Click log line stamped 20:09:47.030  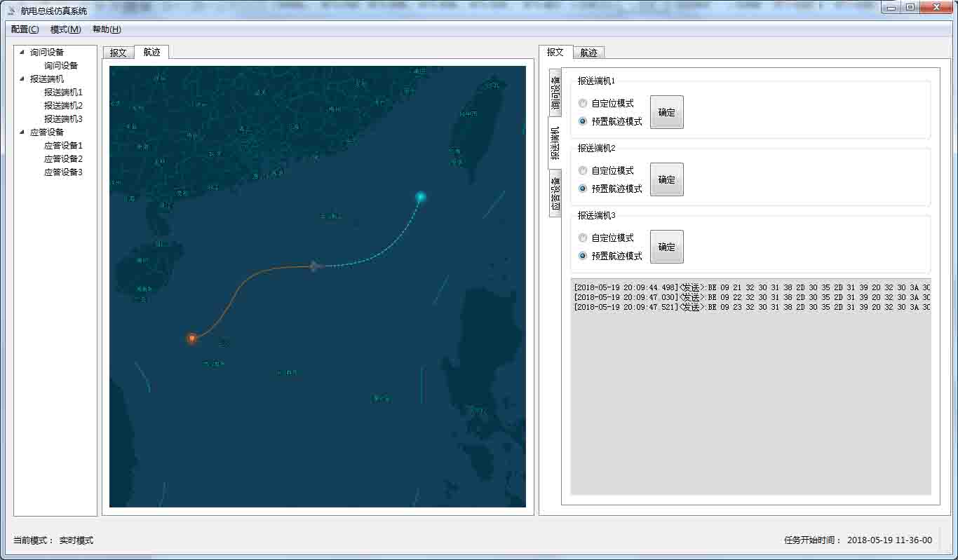[752, 297]
